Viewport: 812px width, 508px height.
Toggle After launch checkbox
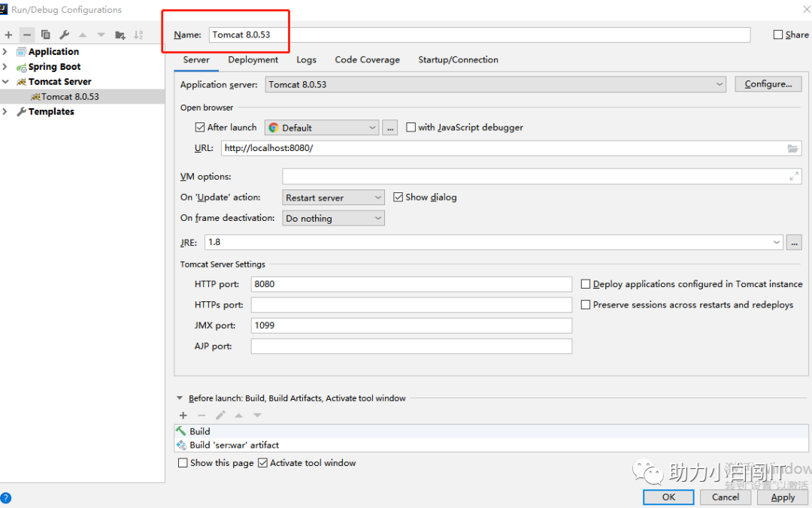(x=200, y=128)
